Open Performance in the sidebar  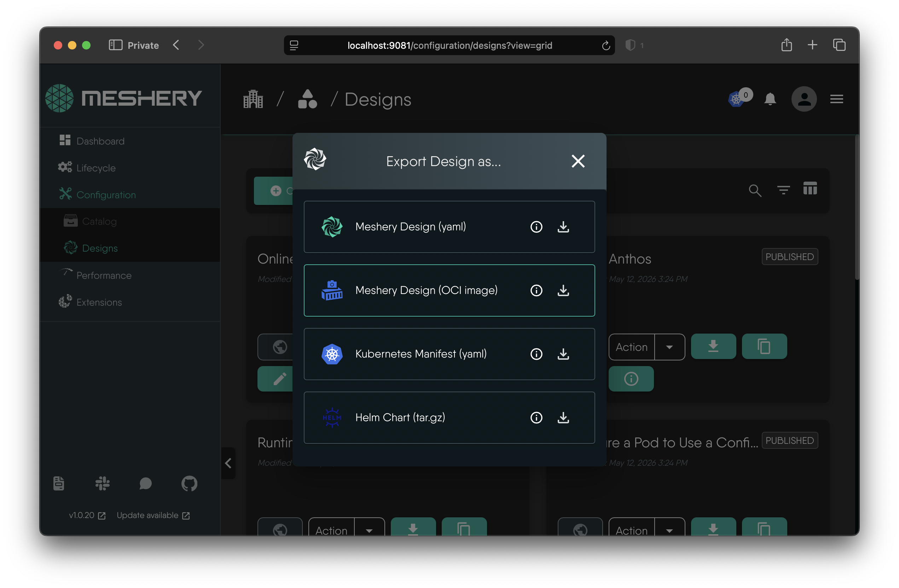tap(129, 275)
